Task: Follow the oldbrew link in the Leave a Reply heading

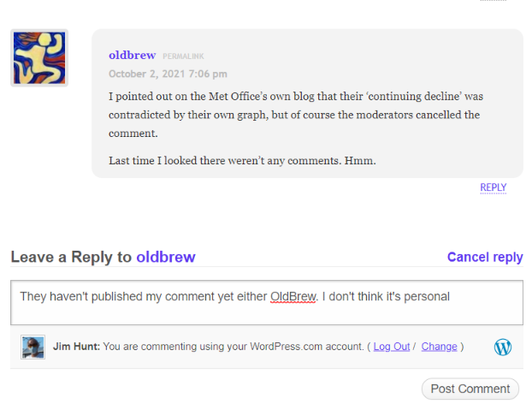Action: click(166, 257)
